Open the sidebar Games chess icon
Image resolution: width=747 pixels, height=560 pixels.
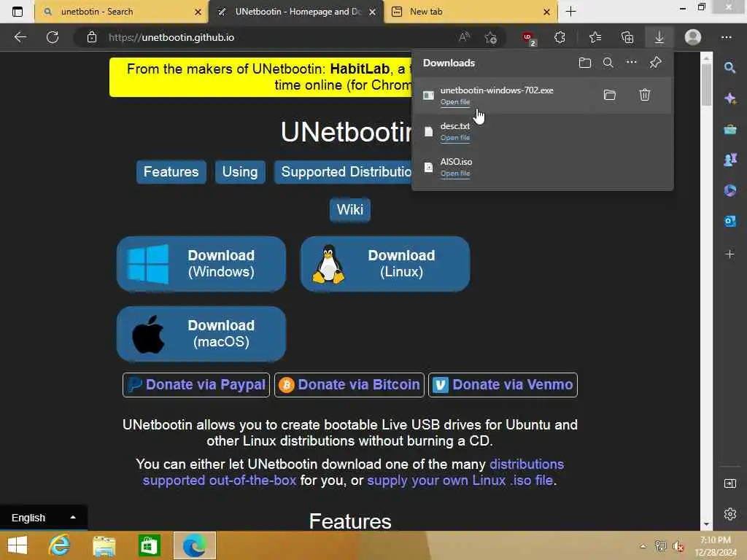click(729, 160)
